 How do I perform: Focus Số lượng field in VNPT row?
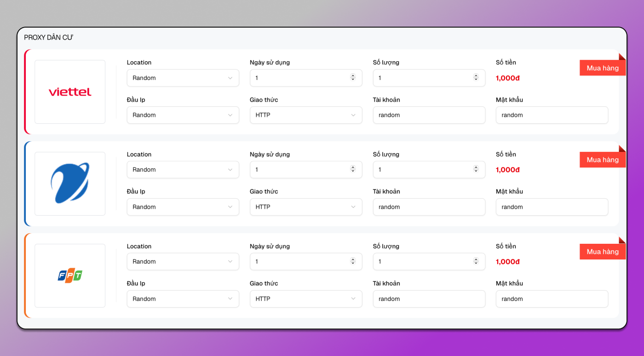[x=429, y=170]
